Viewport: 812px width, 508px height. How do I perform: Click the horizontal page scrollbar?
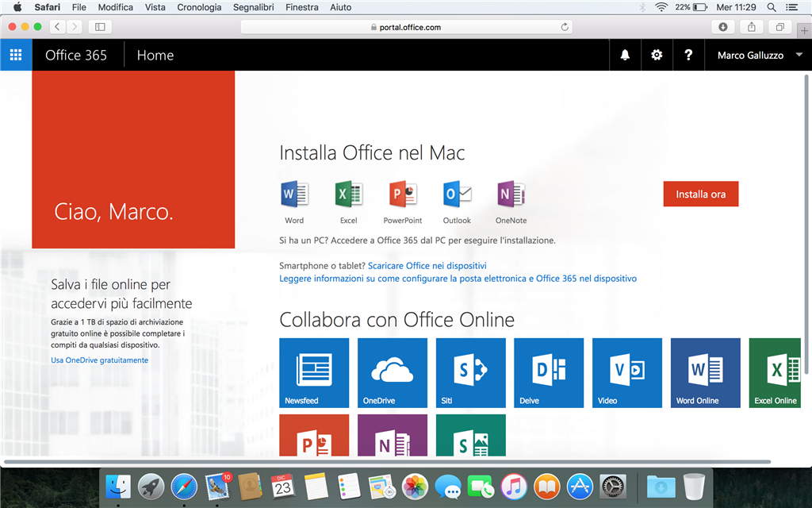387,461
